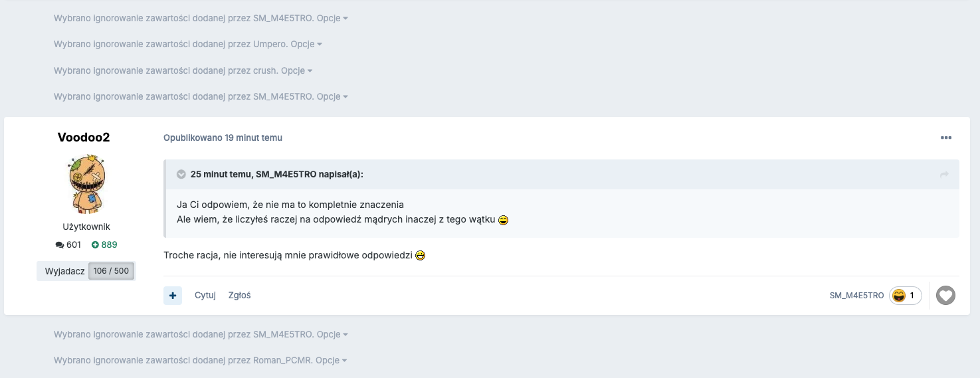The image size is (980, 378).
Task: Click the Opublikowano 19 minut temu timestamp
Action: (223, 138)
